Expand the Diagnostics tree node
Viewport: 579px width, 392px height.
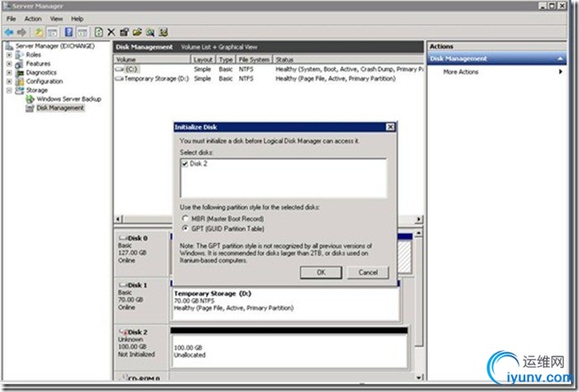(x=9, y=72)
